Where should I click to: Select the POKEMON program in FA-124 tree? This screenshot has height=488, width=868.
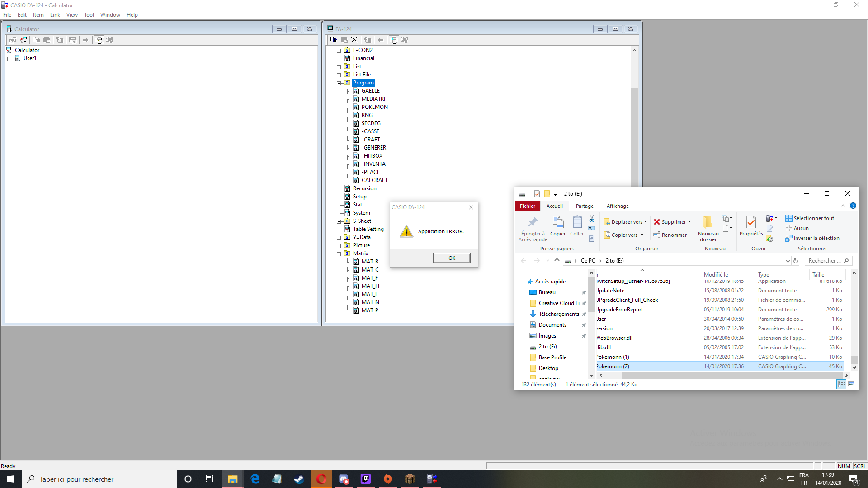[374, 107]
